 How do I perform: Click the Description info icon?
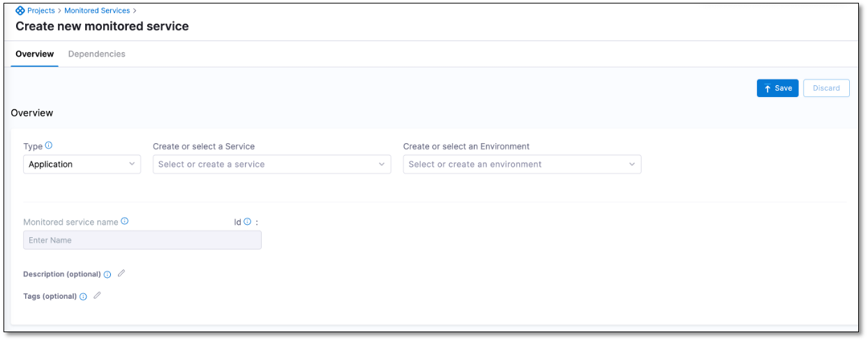pos(107,274)
